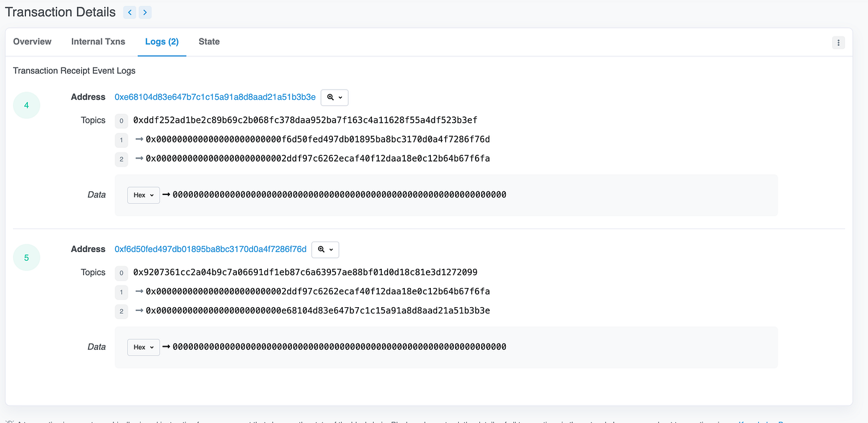Click the topic index 0 badge in log 4
Screen dimensions: 868x423
122,121
